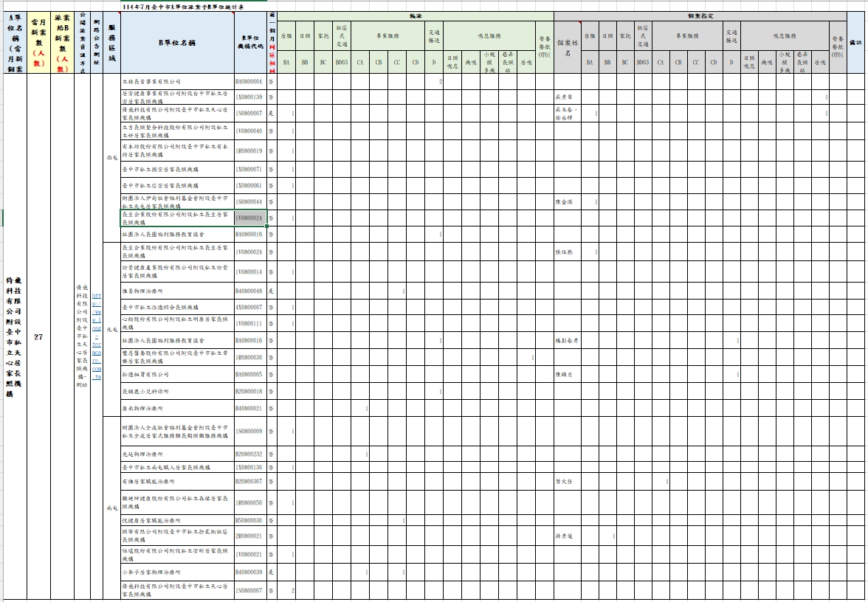Select the case name cell '吳秀琴'
The width and height of the screenshot is (868, 602).
(567, 97)
